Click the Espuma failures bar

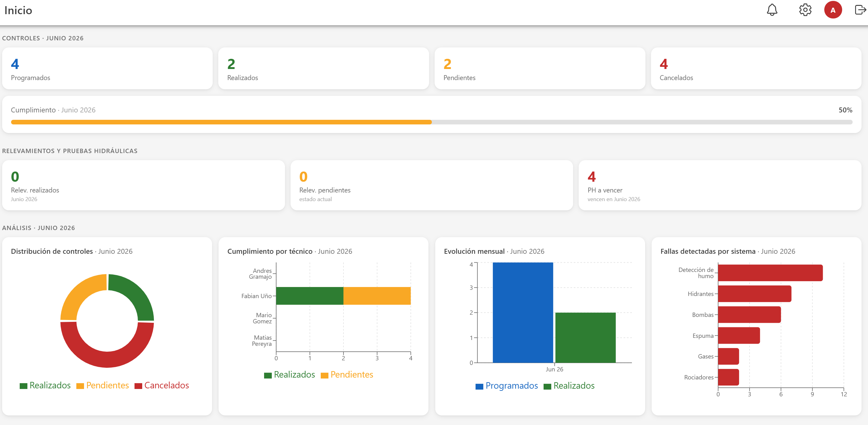coord(739,335)
